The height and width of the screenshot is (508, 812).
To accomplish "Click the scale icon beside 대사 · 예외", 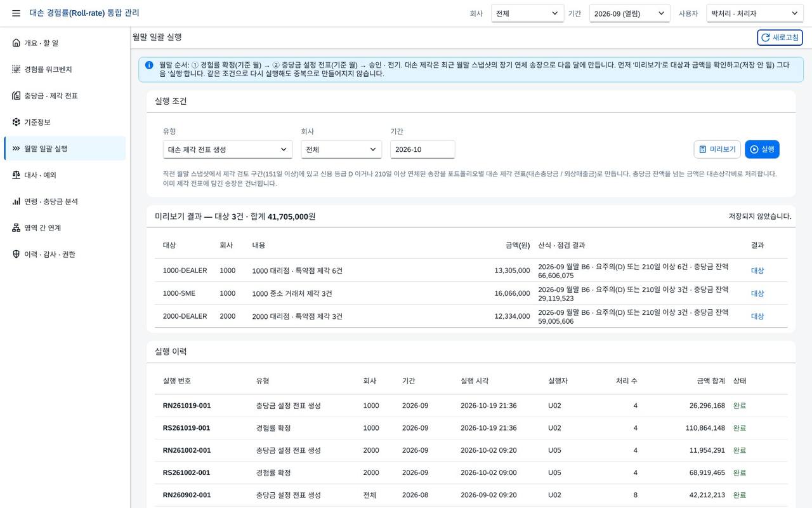I will click(x=16, y=175).
